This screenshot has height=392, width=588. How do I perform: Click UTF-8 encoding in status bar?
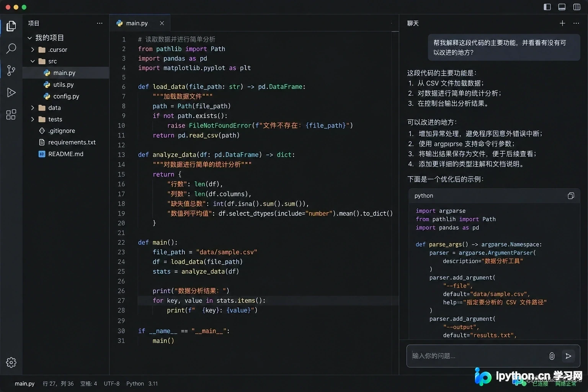click(111, 384)
